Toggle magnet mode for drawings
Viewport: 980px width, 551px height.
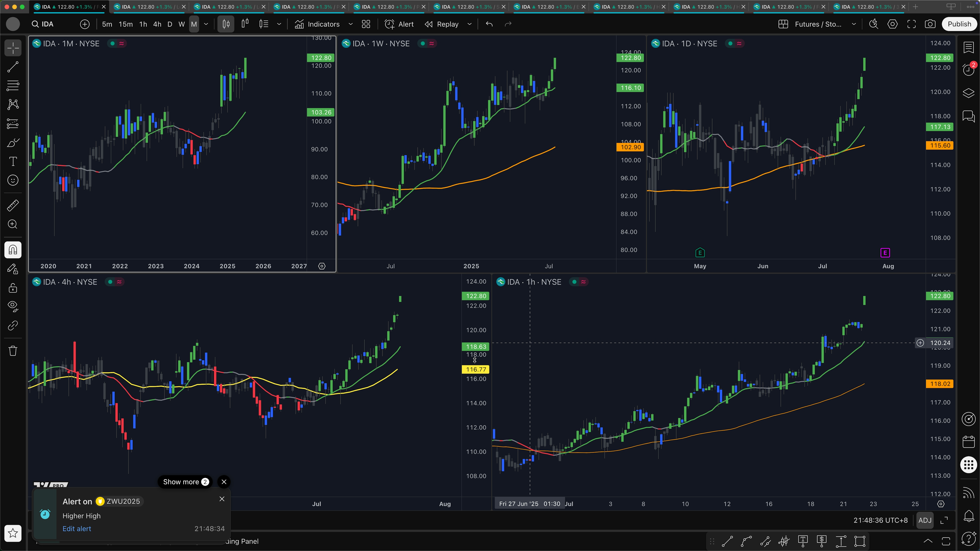pyautogui.click(x=13, y=250)
